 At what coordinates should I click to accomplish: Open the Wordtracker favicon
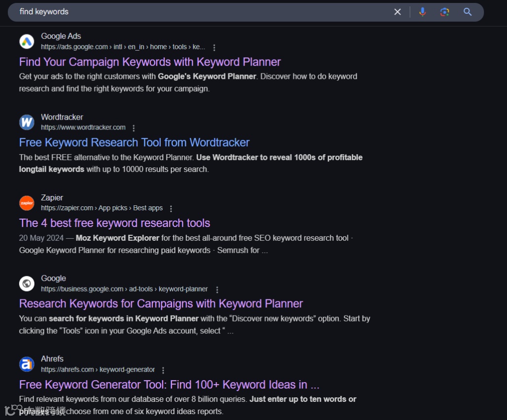click(x=27, y=122)
